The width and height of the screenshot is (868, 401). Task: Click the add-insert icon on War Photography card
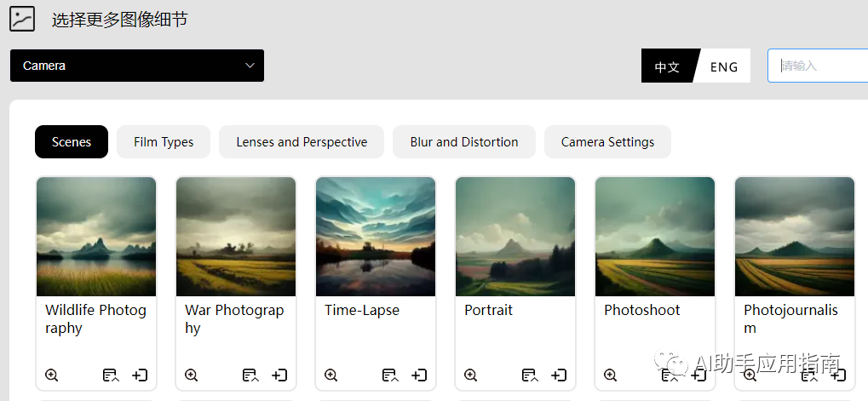[279, 375]
